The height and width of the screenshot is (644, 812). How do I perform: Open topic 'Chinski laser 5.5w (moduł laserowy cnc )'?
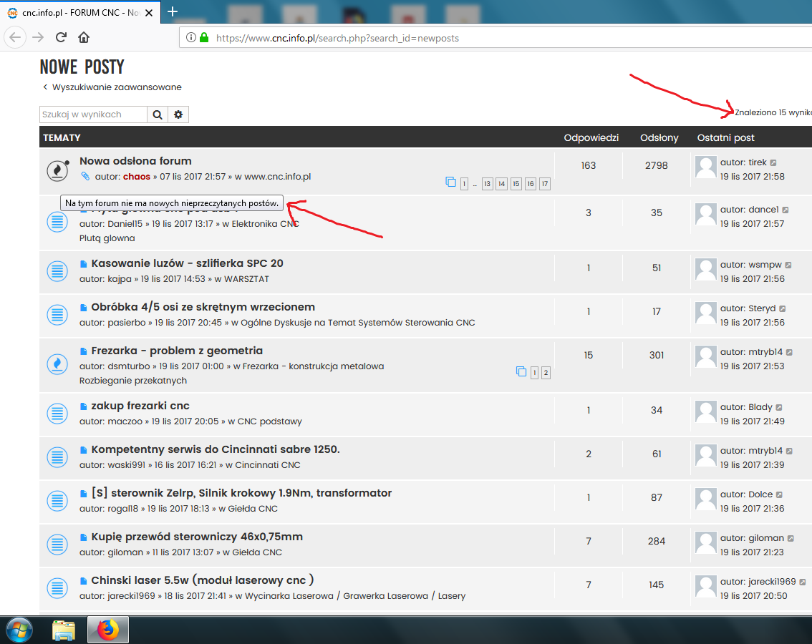coord(203,580)
